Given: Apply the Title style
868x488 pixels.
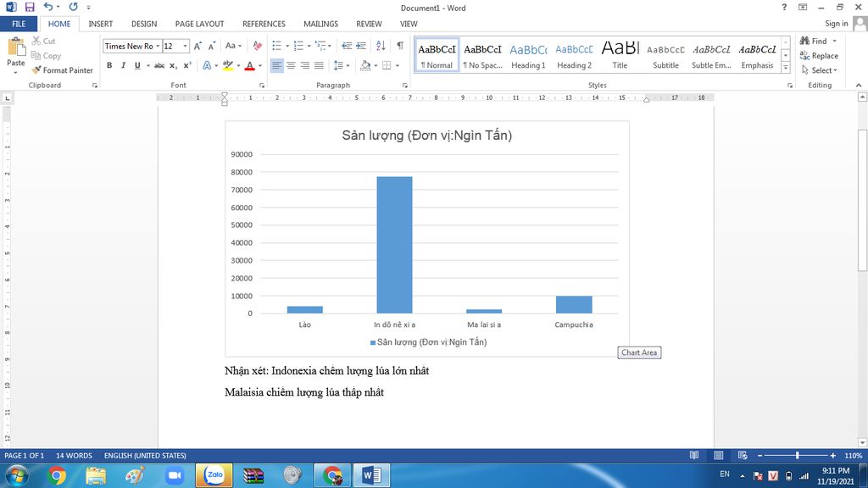Looking at the screenshot, I should 620,55.
